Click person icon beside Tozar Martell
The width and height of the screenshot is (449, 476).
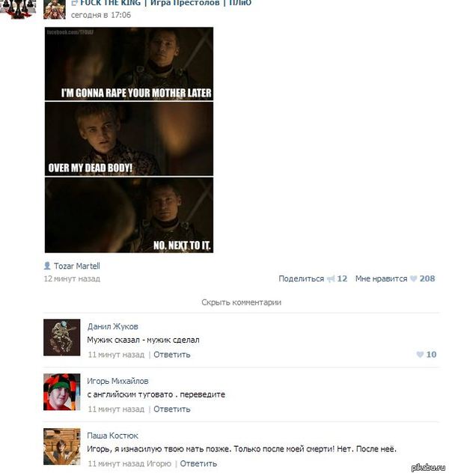(47, 266)
